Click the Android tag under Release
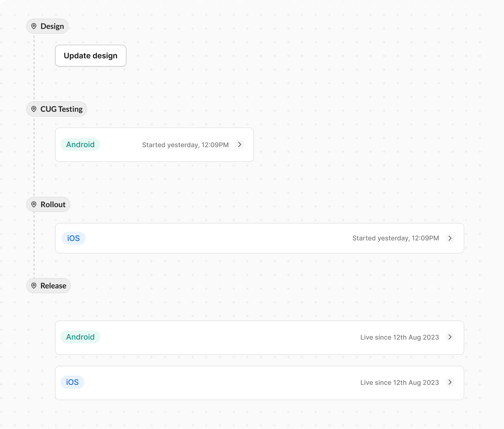The image size is (504, 429). (x=80, y=337)
